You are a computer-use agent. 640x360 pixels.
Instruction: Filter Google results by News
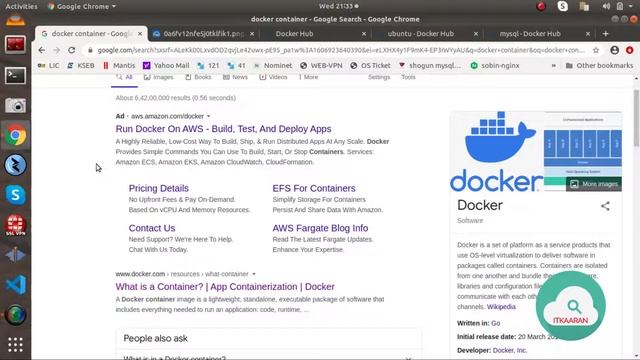click(x=235, y=77)
